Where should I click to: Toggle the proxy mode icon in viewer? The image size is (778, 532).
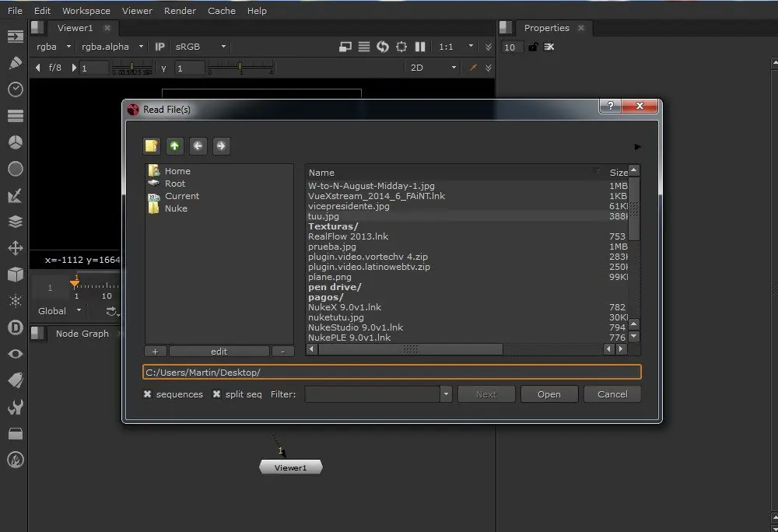tap(345, 47)
